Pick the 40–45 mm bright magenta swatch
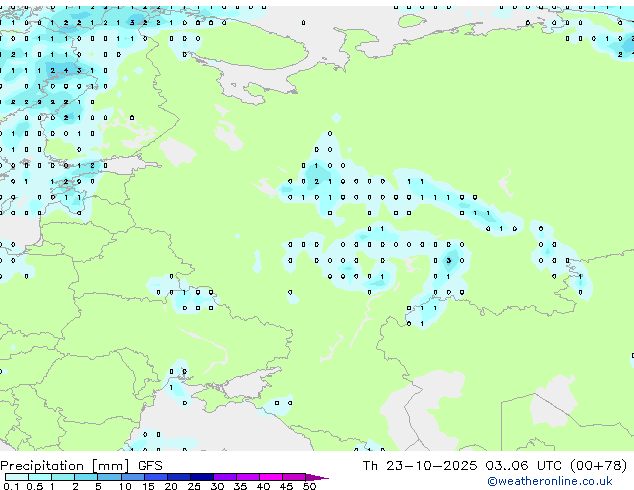Viewport: 634px width, 490px height. 271,477
